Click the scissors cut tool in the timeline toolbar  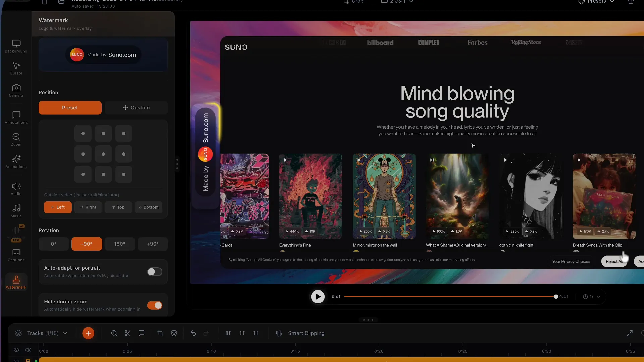127,333
